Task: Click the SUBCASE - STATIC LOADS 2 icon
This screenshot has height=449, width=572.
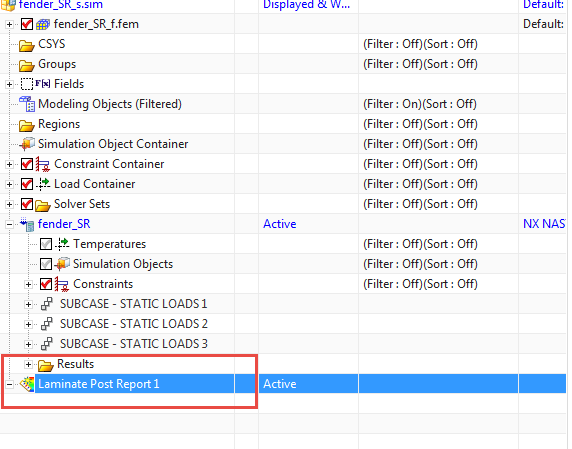Action: [47, 324]
